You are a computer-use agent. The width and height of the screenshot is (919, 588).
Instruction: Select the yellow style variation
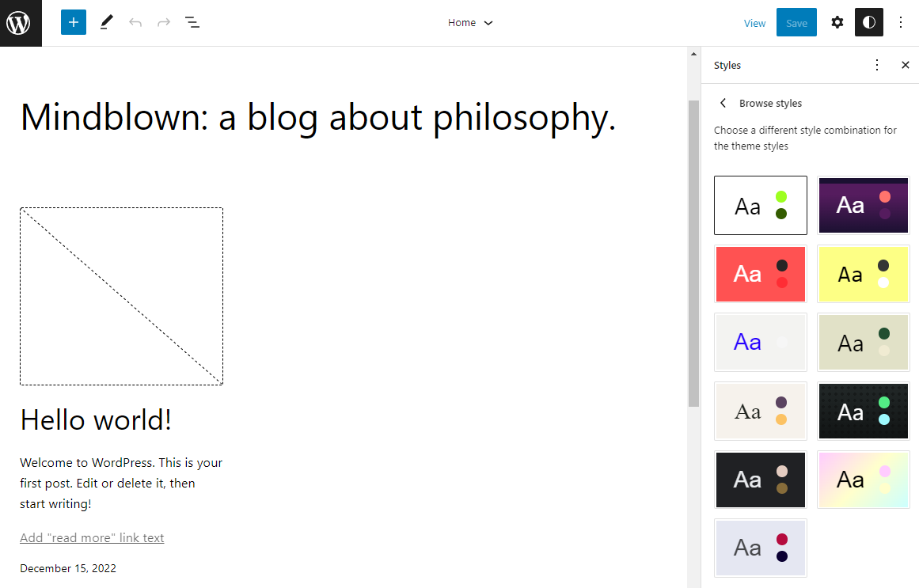[863, 274]
